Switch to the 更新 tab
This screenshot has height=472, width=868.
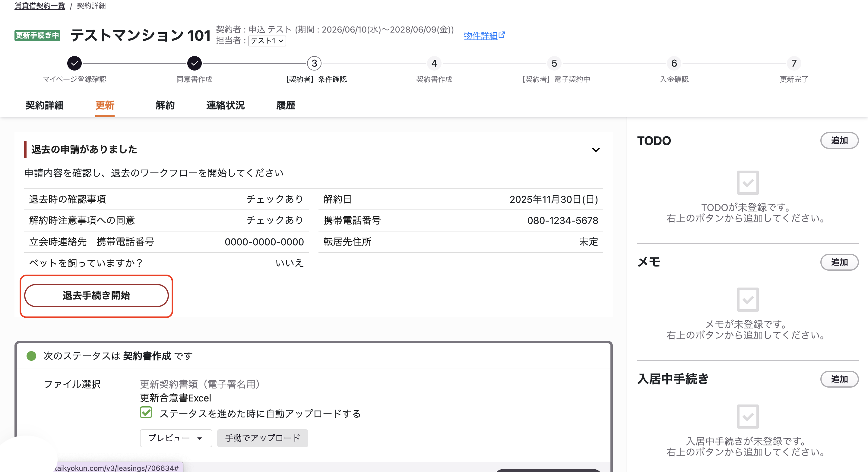[x=105, y=105]
